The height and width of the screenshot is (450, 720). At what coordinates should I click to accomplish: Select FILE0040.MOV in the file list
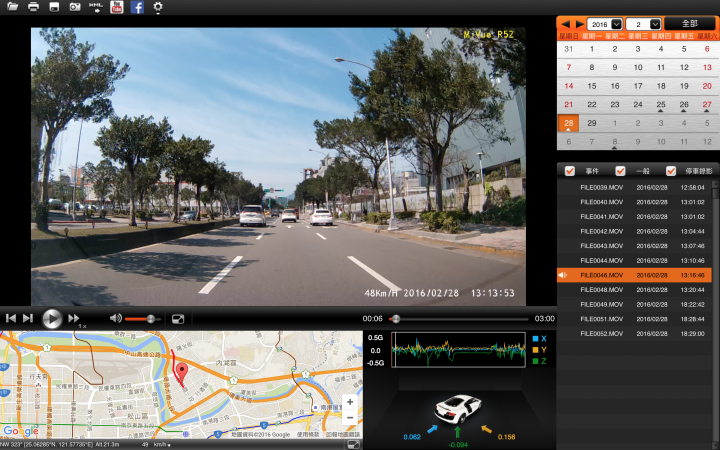(x=635, y=202)
